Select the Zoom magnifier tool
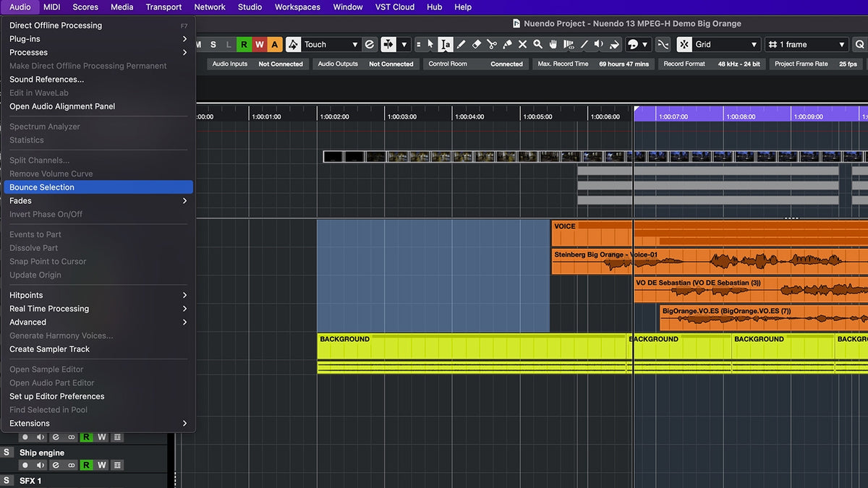Screen dimensions: 868x488 pos(537,44)
